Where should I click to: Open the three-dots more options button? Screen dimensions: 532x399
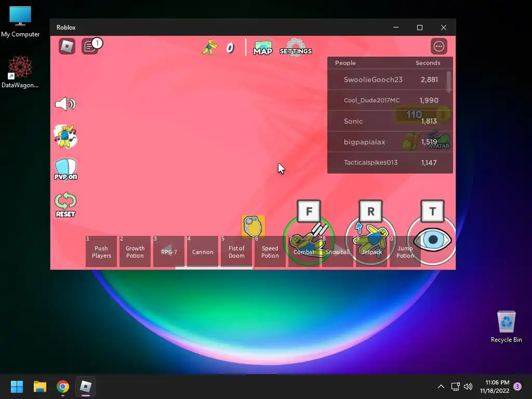[438, 46]
